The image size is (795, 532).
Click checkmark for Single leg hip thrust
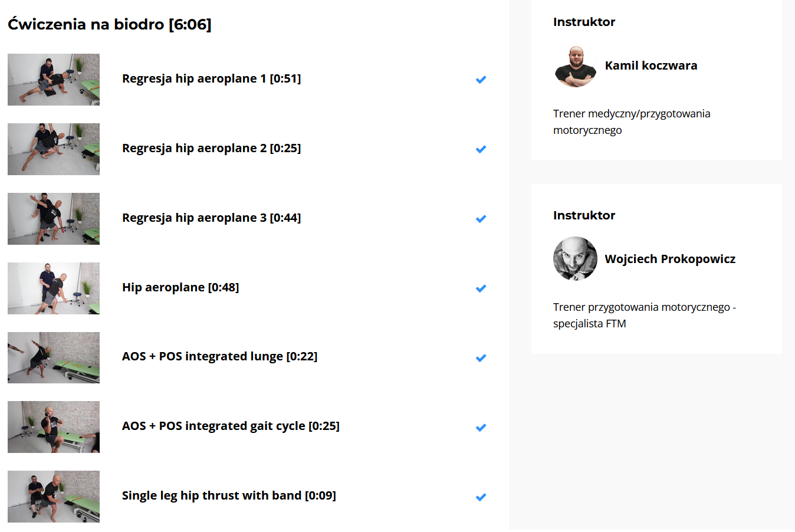point(481,497)
